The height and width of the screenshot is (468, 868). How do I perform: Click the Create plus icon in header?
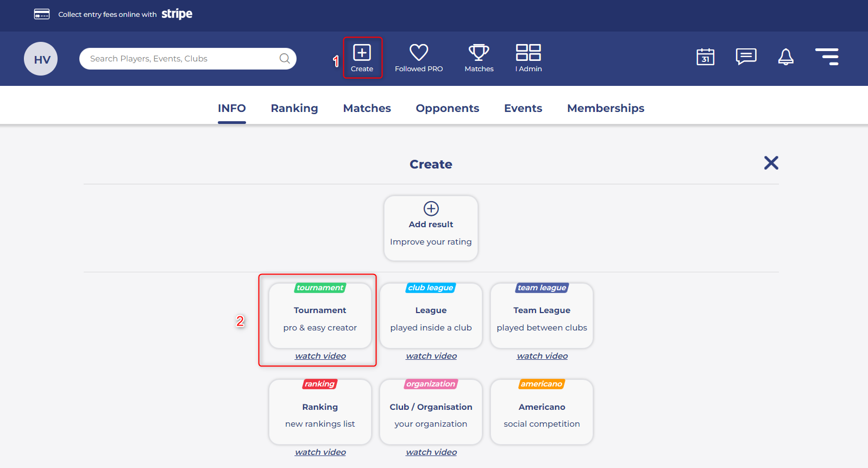click(362, 53)
